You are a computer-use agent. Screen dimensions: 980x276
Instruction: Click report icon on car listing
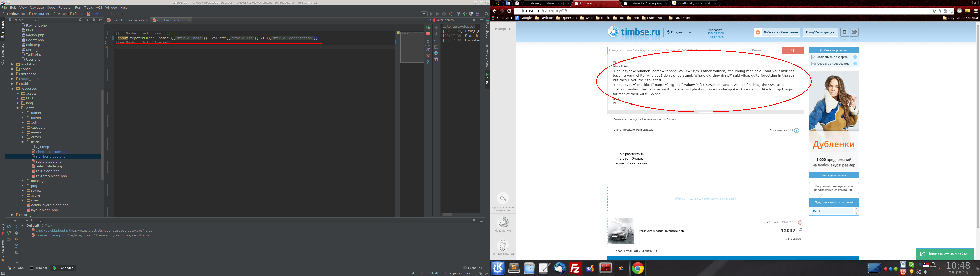tap(800, 222)
